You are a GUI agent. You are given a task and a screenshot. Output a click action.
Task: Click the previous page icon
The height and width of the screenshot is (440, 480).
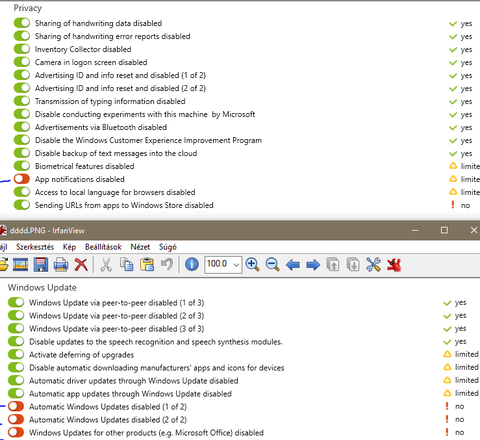333,265
